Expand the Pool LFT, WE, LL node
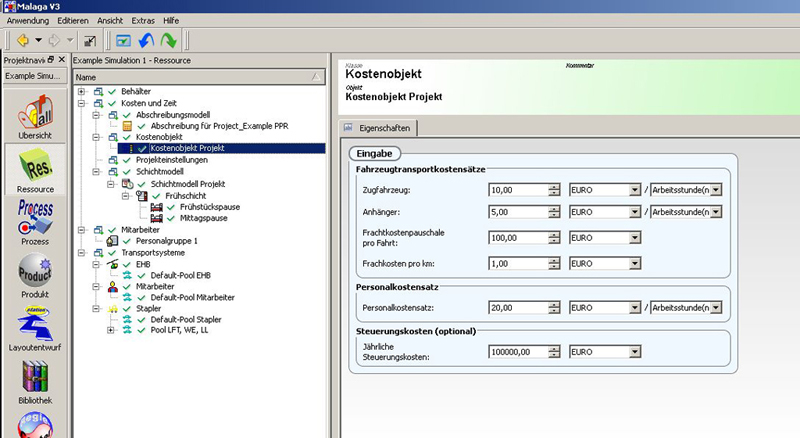This screenshot has height=438, width=800. coord(110,329)
